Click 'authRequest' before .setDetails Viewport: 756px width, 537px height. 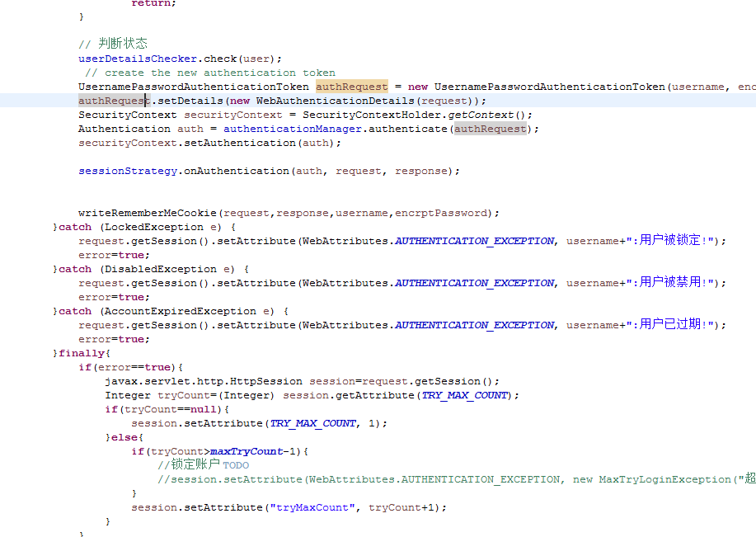click(115, 101)
